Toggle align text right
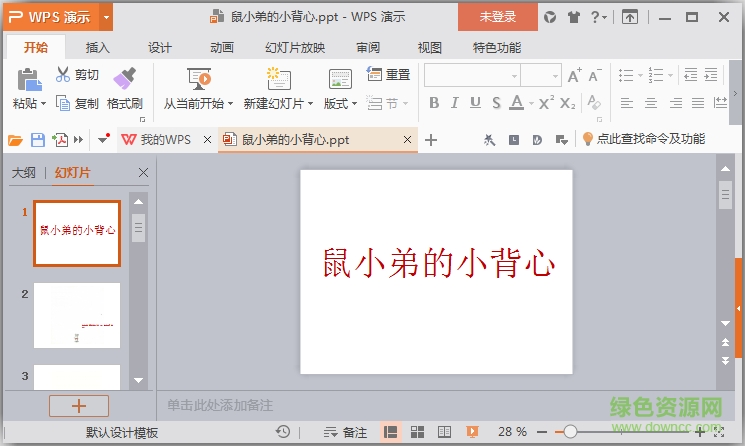 tap(675, 103)
